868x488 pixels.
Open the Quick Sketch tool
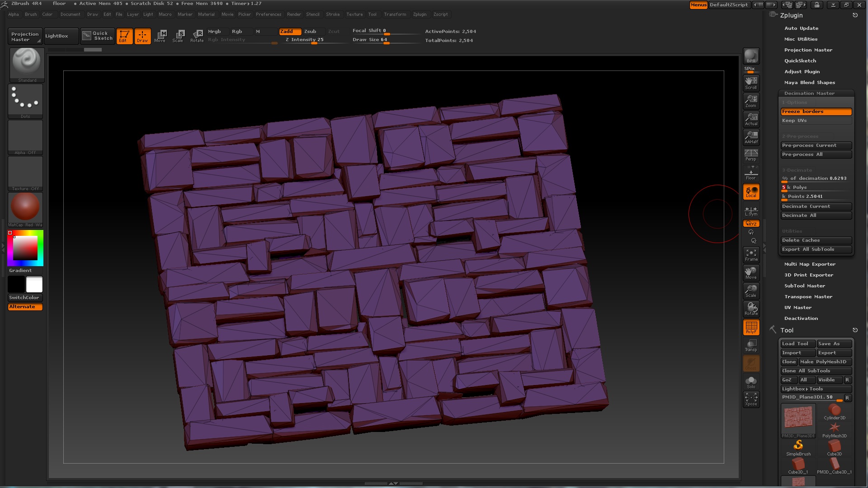point(98,36)
